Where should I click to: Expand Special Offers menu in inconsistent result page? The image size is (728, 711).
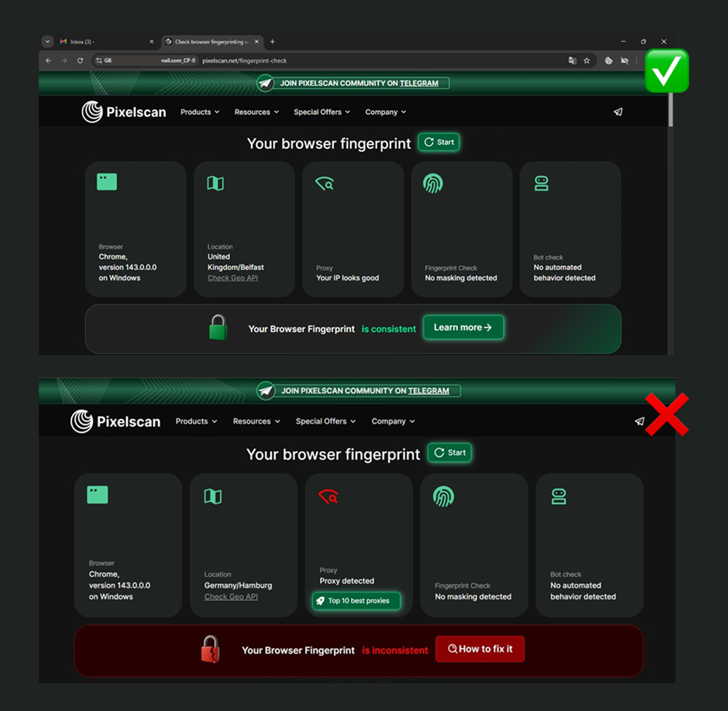click(x=325, y=421)
